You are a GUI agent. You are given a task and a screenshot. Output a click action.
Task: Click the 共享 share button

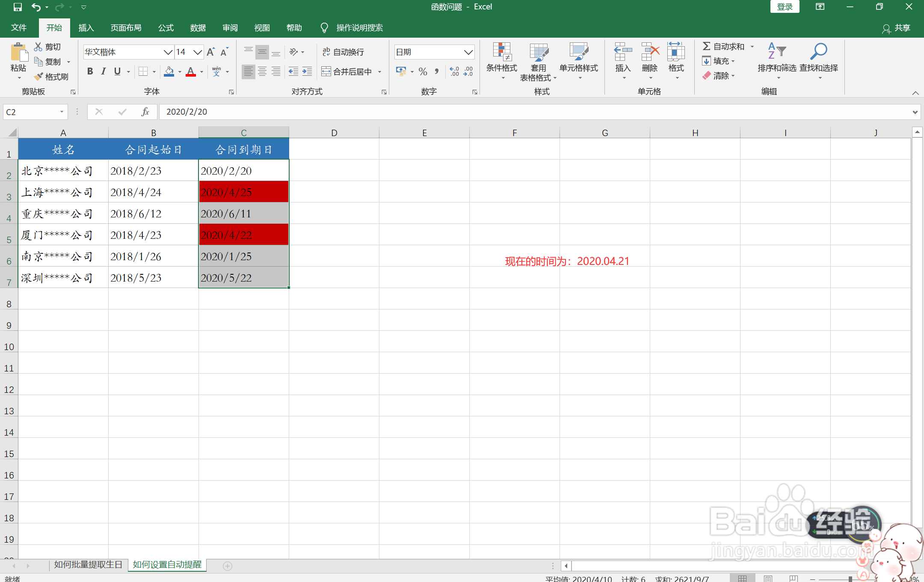(896, 28)
